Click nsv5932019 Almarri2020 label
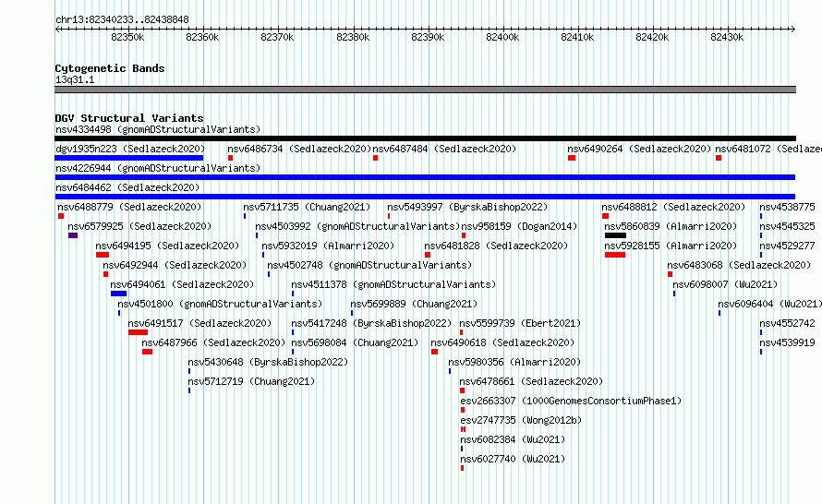822x504 pixels. click(x=328, y=246)
